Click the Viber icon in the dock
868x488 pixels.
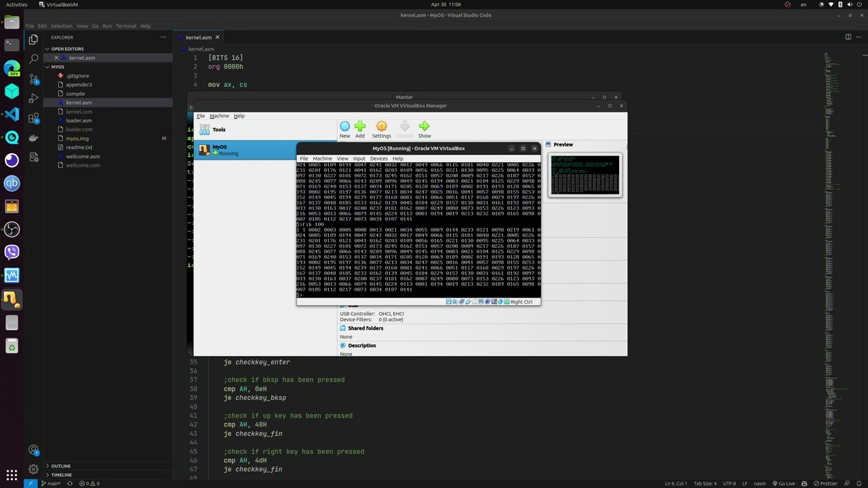coord(12,252)
